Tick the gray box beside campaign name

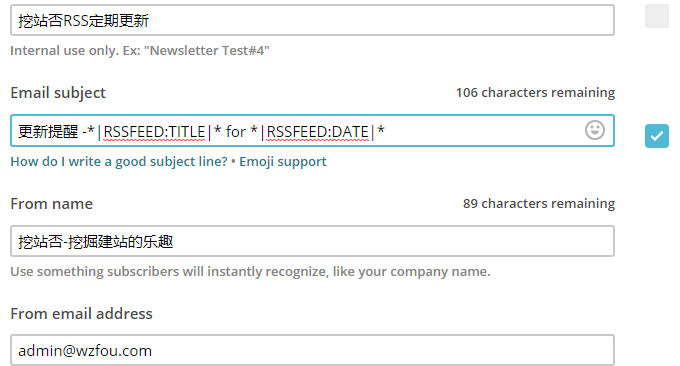tap(657, 16)
